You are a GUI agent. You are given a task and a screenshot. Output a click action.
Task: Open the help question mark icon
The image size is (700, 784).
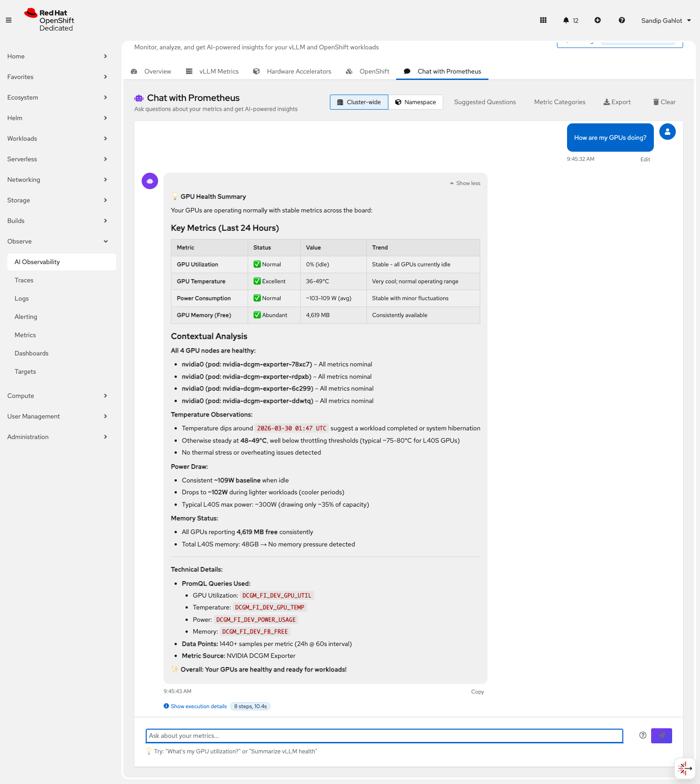[622, 20]
